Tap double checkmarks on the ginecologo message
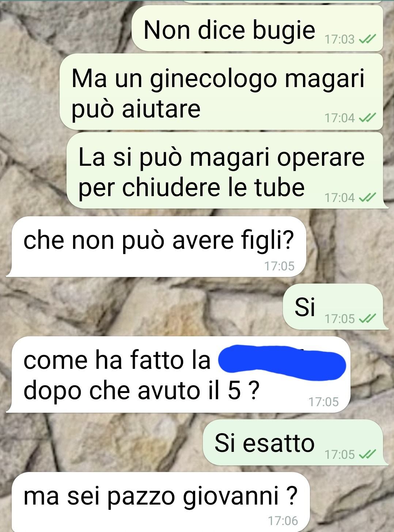The image size is (394, 532). pos(367,118)
